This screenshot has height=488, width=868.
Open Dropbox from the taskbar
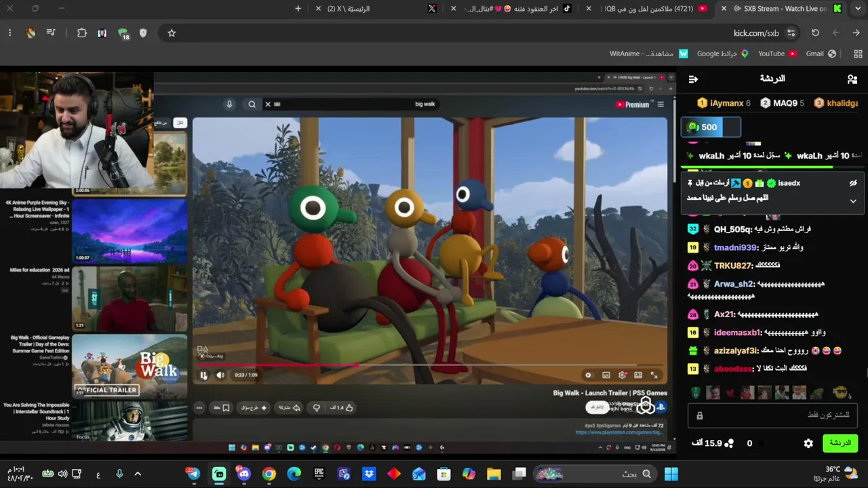(369, 474)
